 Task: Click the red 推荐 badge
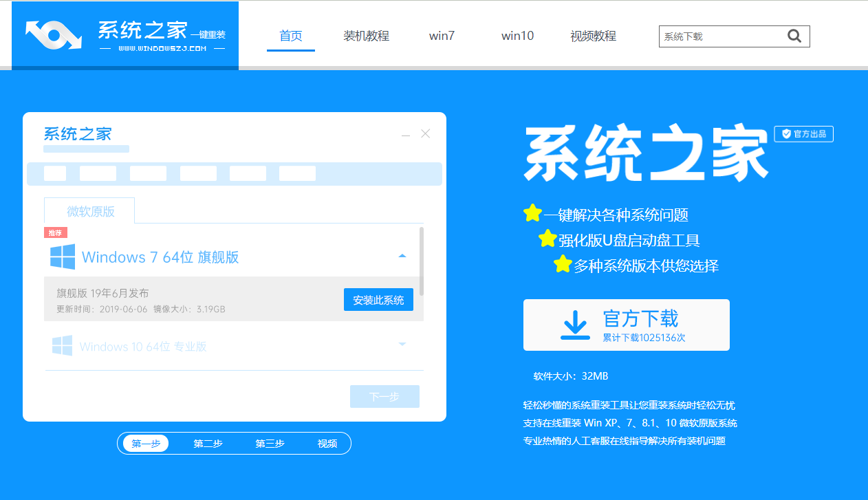[55, 232]
